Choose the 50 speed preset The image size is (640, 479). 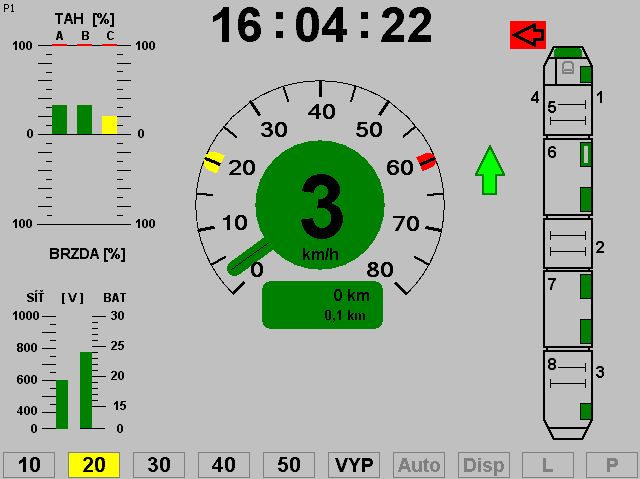click(289, 465)
